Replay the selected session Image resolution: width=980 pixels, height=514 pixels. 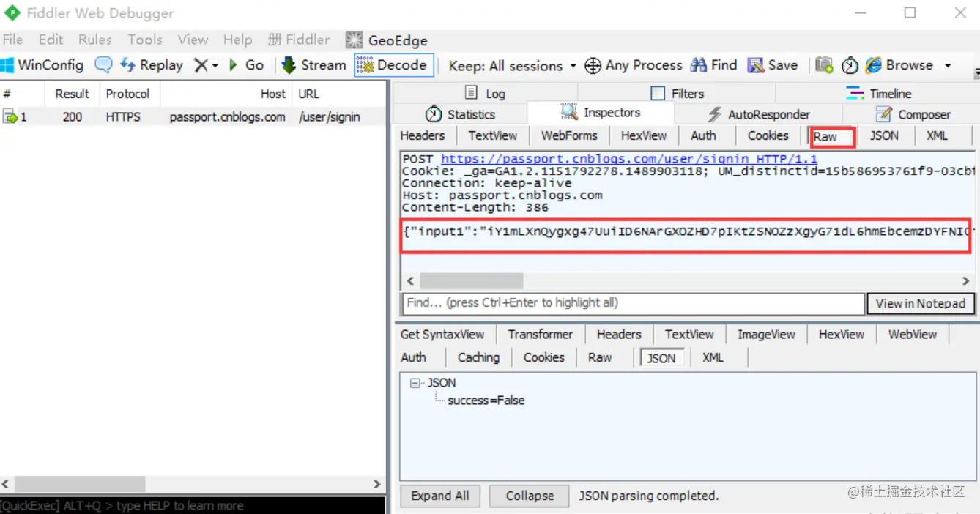[152, 65]
